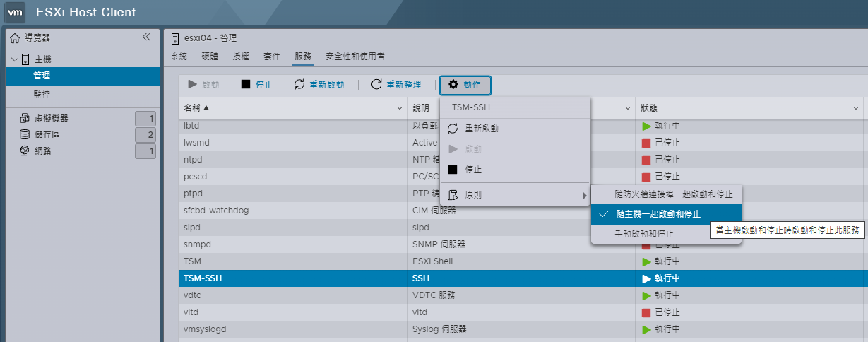Select 管理 in the navigator
The width and height of the screenshot is (868, 342).
82,76
